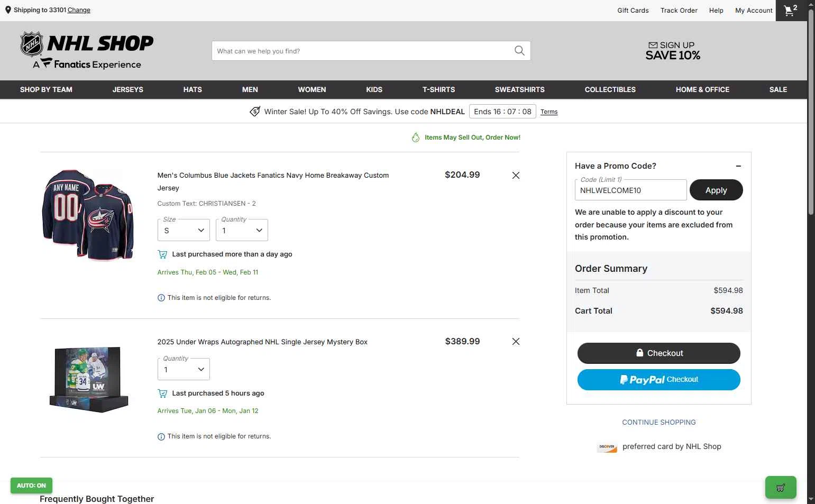Click the flame icon beside sell-out notice
Image resolution: width=815 pixels, height=504 pixels.
coord(416,138)
